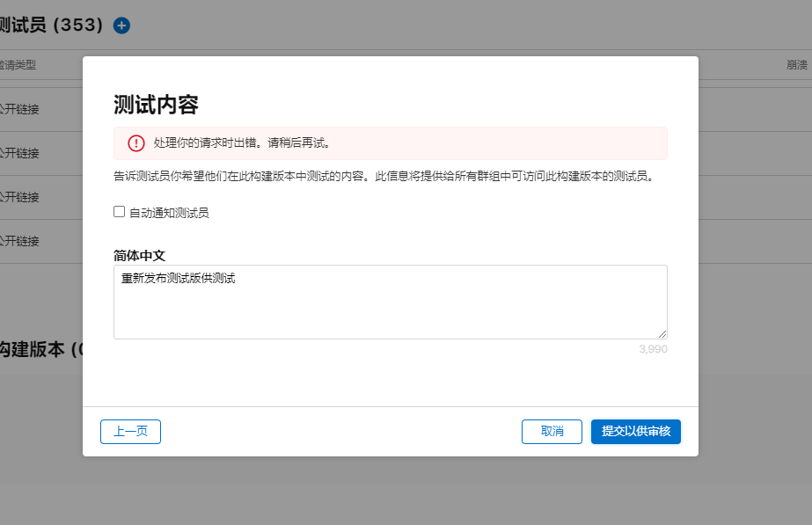Screen dimensions: 812x525
Task: Click the 处理你的请求时出错 error message
Action: 242,142
